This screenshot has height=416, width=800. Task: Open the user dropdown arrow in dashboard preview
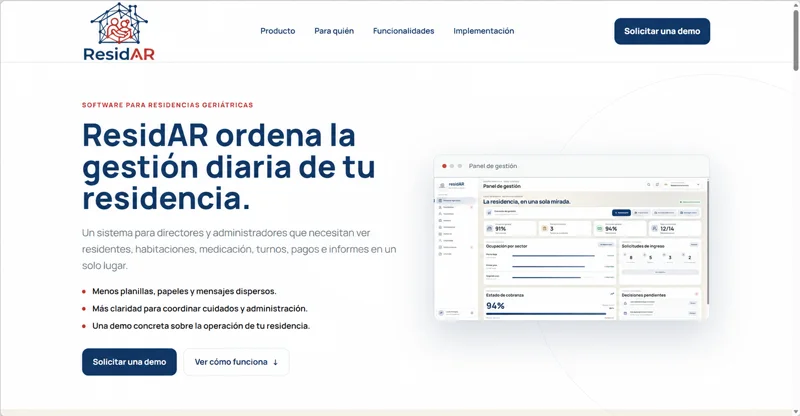pyautogui.click(x=698, y=184)
